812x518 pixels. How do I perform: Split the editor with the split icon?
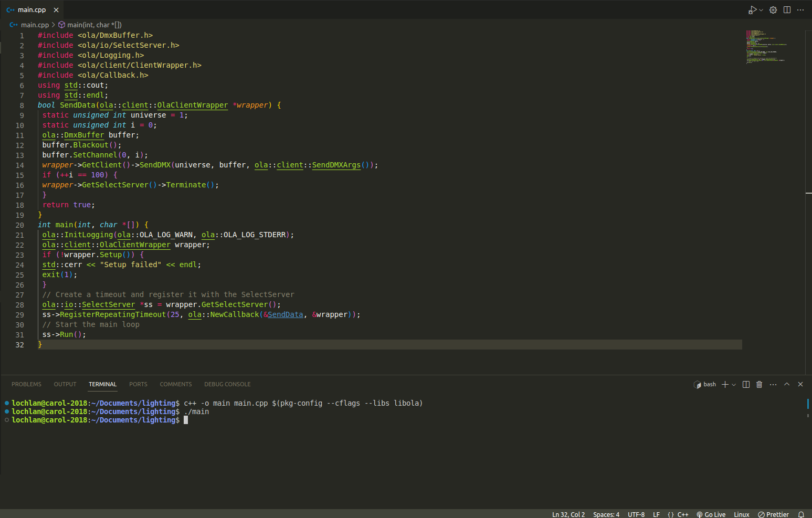787,10
